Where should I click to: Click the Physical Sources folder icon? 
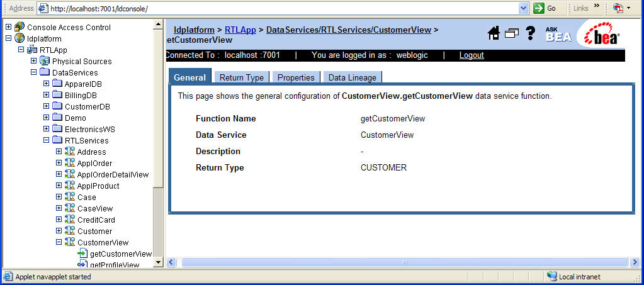click(45, 61)
